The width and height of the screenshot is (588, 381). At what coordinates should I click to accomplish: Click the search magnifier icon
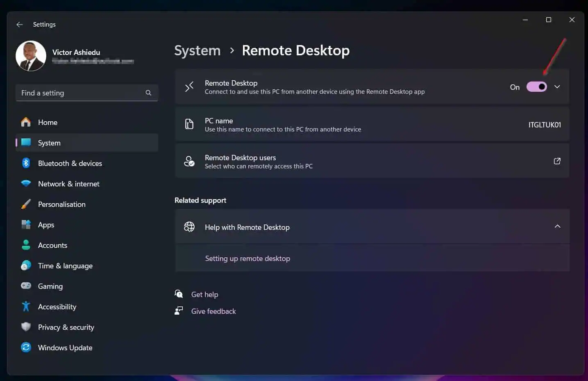pos(148,93)
